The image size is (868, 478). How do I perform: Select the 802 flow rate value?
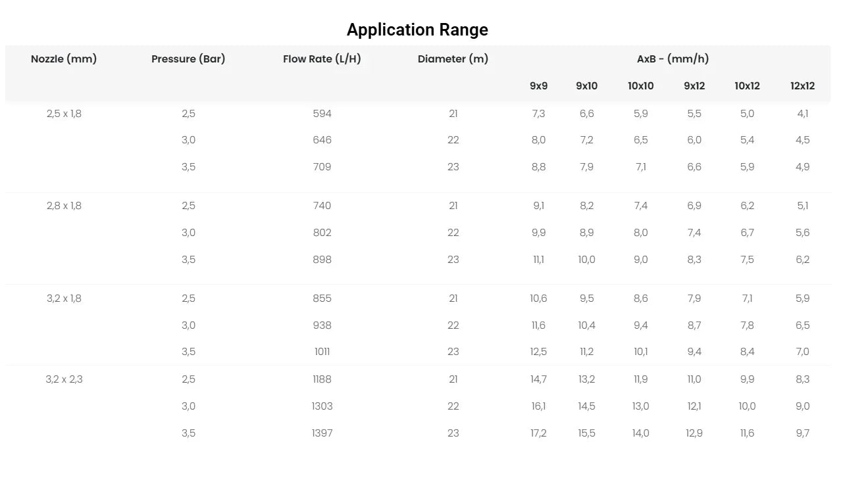(x=322, y=233)
